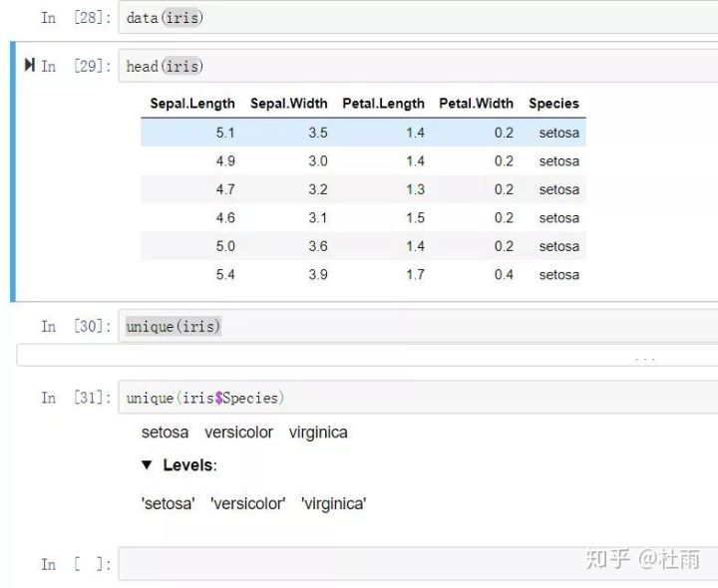Click the 1.7 Petal.Length cell
The image size is (718, 588).
click(x=415, y=274)
